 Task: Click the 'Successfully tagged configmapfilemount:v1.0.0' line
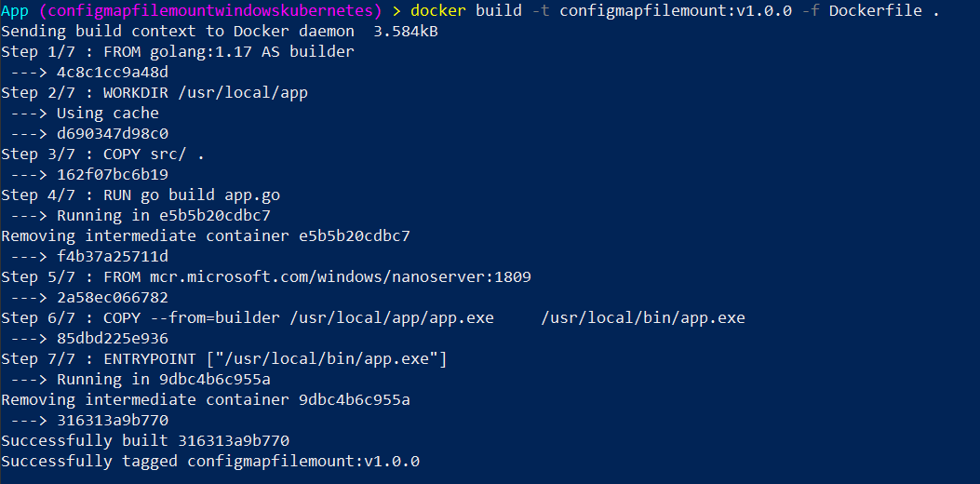pyautogui.click(x=209, y=462)
